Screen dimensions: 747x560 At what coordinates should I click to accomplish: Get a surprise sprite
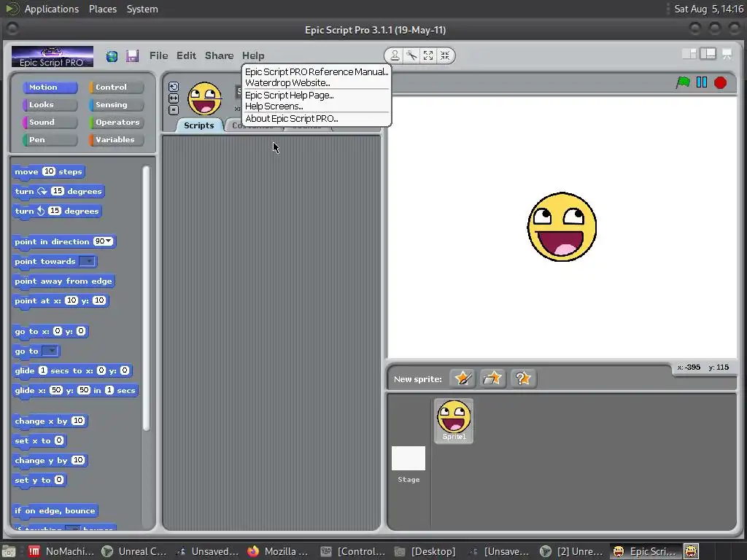pos(523,378)
